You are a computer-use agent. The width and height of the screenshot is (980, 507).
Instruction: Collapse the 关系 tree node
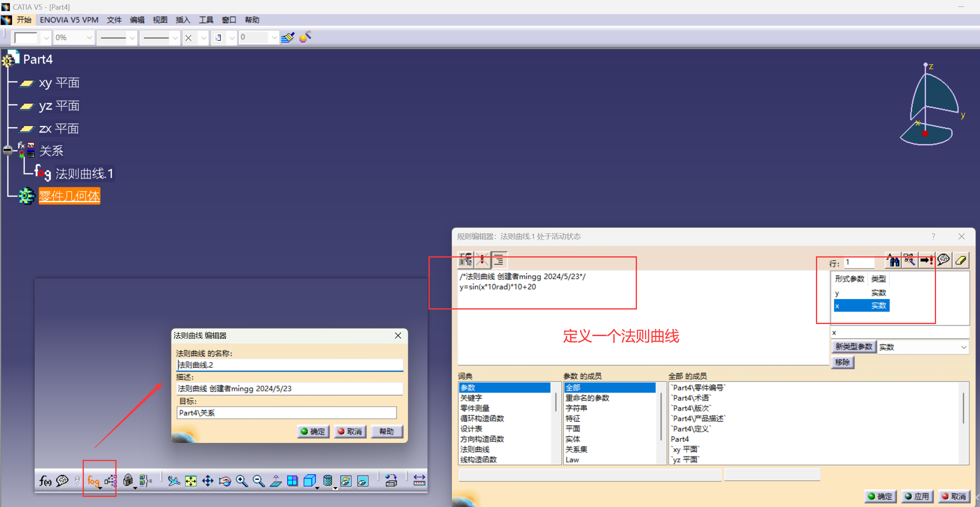click(x=8, y=150)
